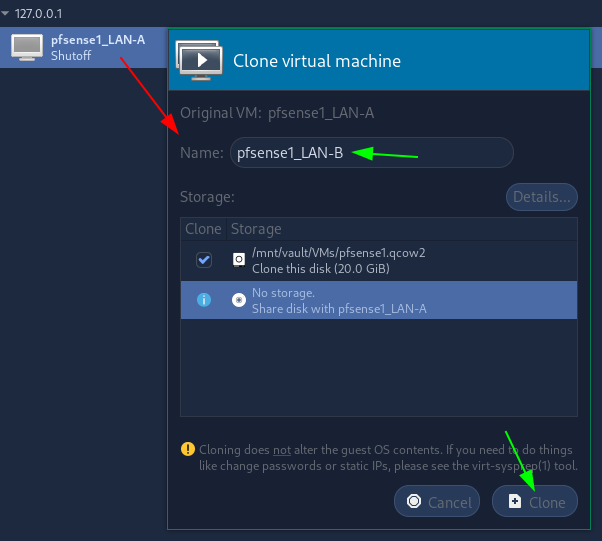The width and height of the screenshot is (602, 541).
Task: Click the 'Clone virtual machine' dialog title
Action: tap(317, 61)
